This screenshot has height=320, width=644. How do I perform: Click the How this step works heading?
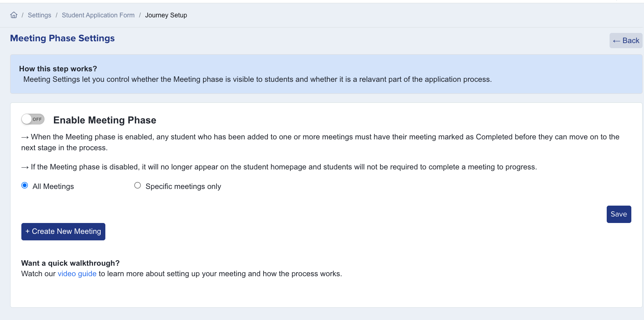tap(58, 69)
